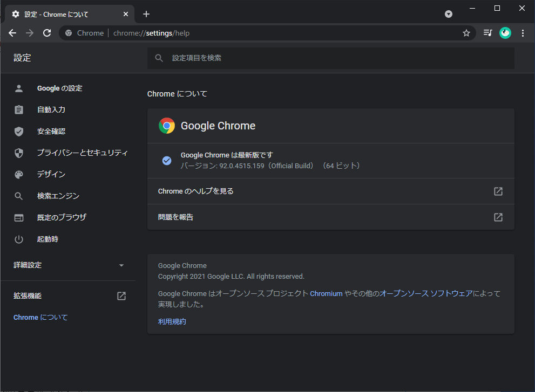Open プライバシーとセキュリティ via its shield icon
535x392 pixels.
(x=19, y=153)
